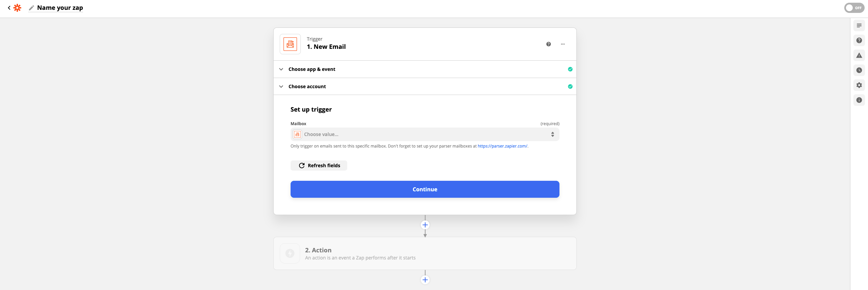Open the notes panel in sidebar

point(859,26)
